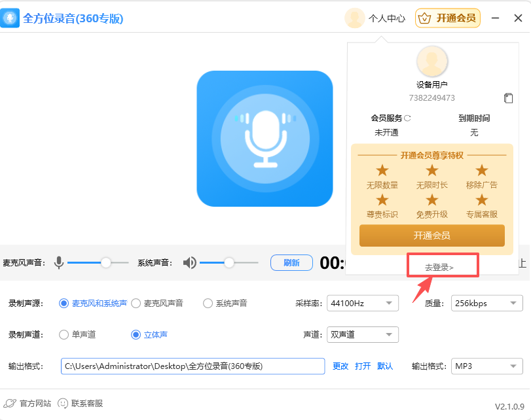Click the 去登录 link
This screenshot has width=531, height=420.
[439, 268]
